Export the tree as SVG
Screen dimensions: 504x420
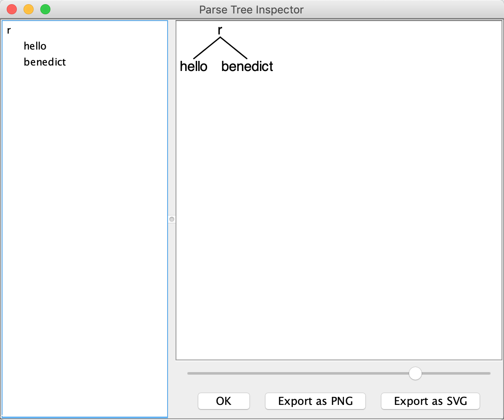point(430,401)
